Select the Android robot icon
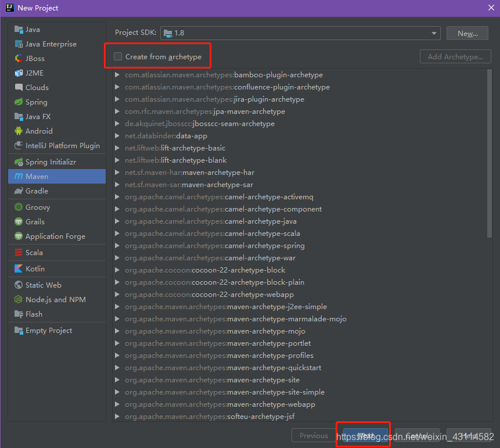Screen dimensions: 500x448 (19, 131)
